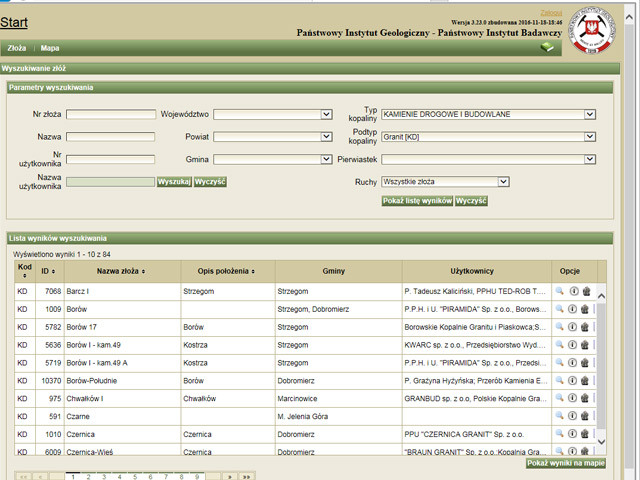Click the third options icon in the Kostrza Borów I - kam.49 row
Screen dimensions: 640x480
coord(586,345)
